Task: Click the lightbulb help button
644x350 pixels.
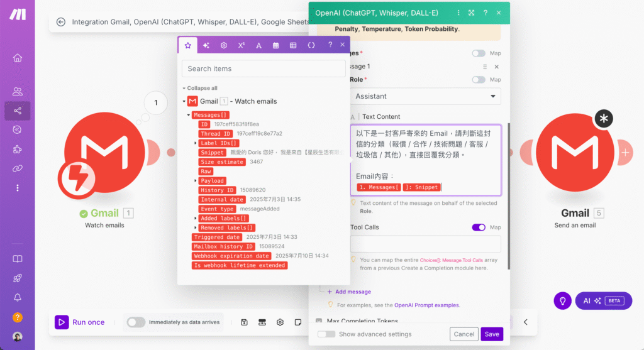Action: pos(562,301)
